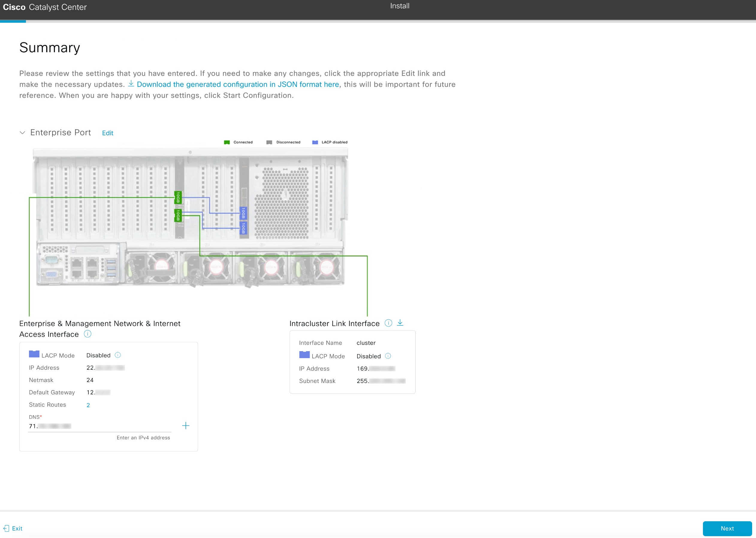This screenshot has width=756, height=538.
Task: Click Exit to leave the installer
Action: click(x=17, y=529)
